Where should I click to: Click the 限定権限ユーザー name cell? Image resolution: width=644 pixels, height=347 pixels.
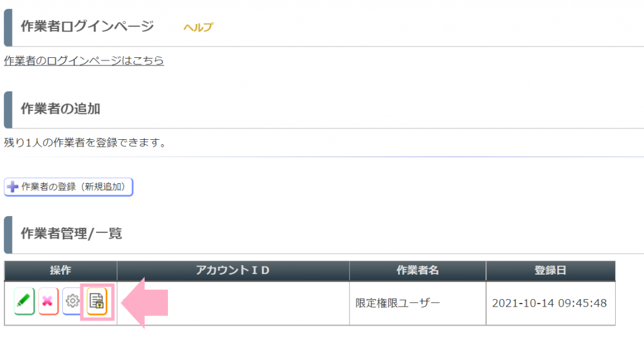point(418,303)
